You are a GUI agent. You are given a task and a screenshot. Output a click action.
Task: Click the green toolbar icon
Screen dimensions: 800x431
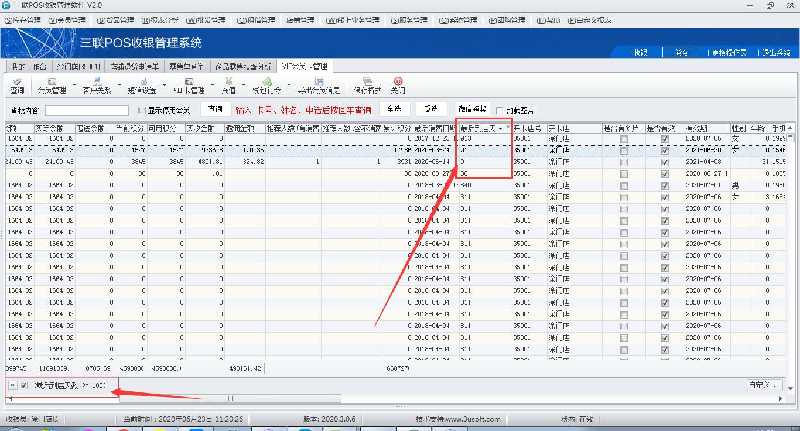pos(265,85)
